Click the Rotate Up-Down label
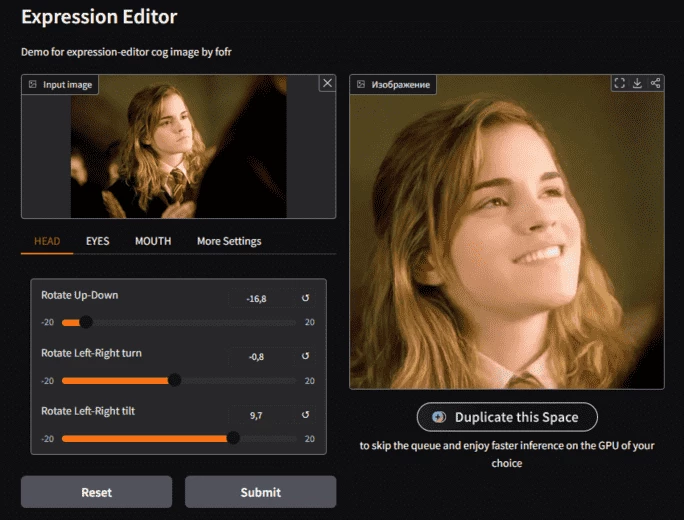This screenshot has width=684, height=520. (x=79, y=295)
